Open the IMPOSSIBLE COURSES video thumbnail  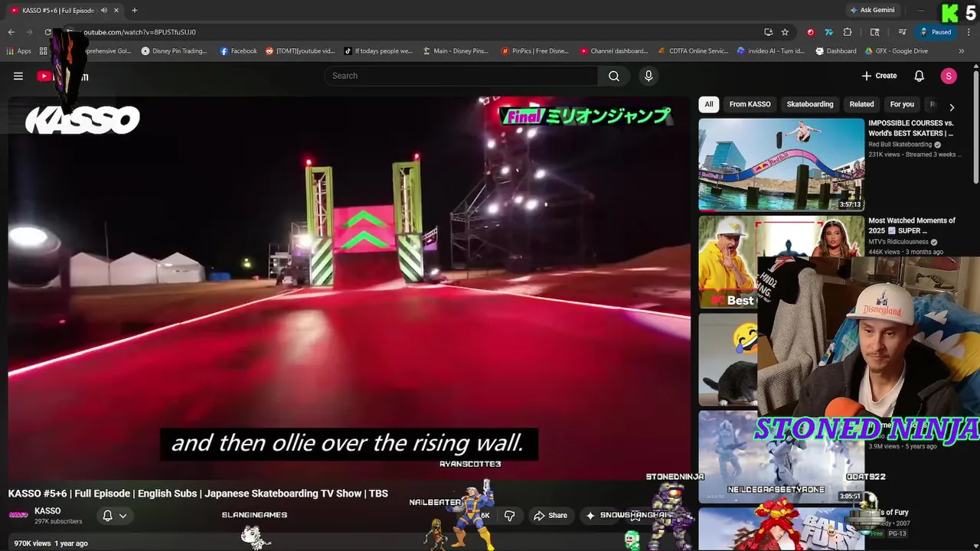click(781, 164)
